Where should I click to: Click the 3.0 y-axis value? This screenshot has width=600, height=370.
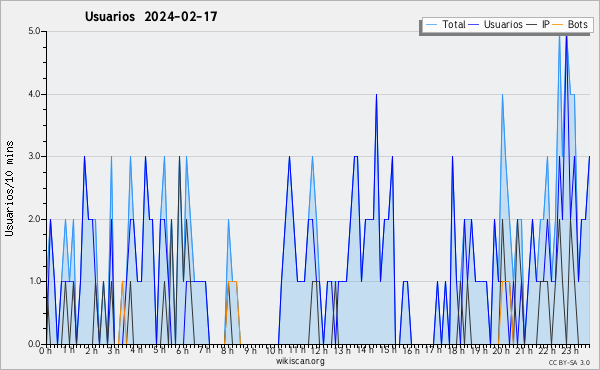(34, 156)
